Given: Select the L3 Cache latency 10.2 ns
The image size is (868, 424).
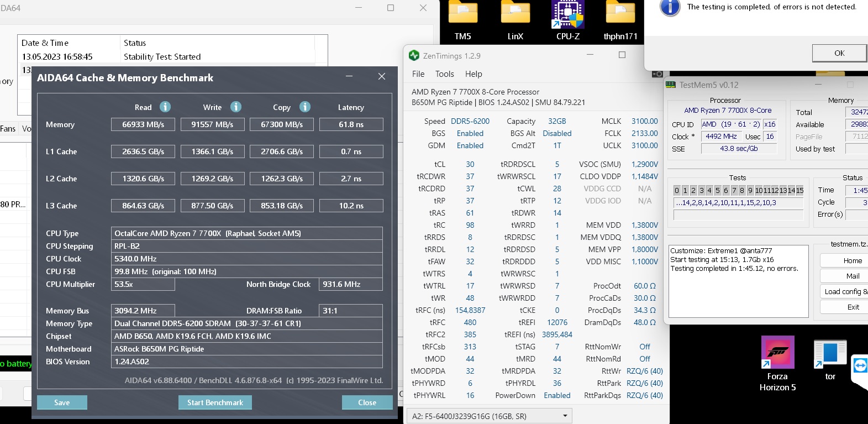Looking at the screenshot, I should click(351, 206).
